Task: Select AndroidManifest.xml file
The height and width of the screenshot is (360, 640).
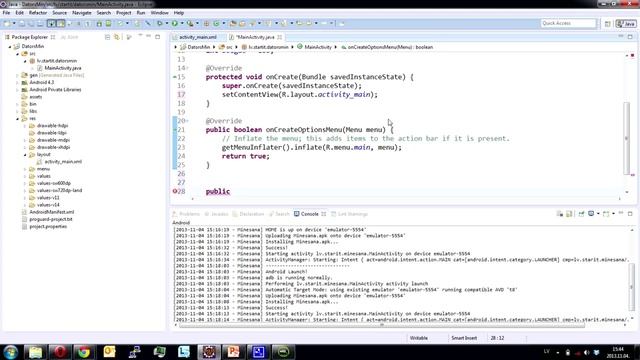Action: (51, 212)
